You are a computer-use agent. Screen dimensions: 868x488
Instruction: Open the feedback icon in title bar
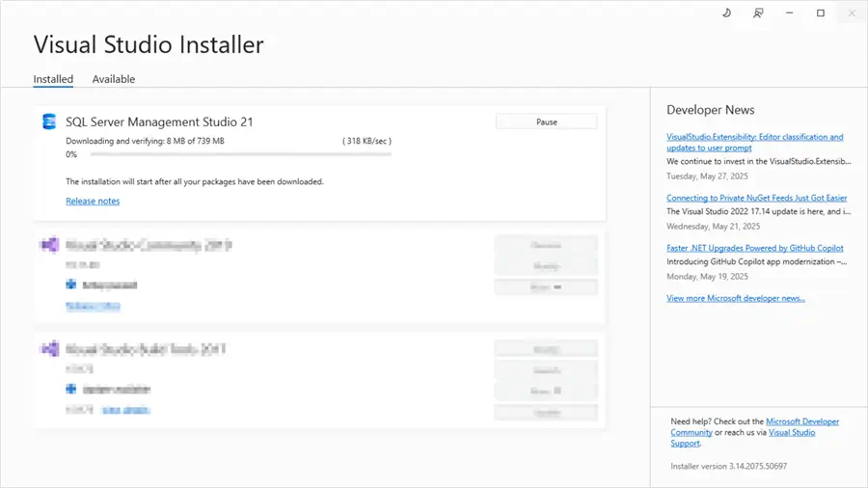pos(758,13)
